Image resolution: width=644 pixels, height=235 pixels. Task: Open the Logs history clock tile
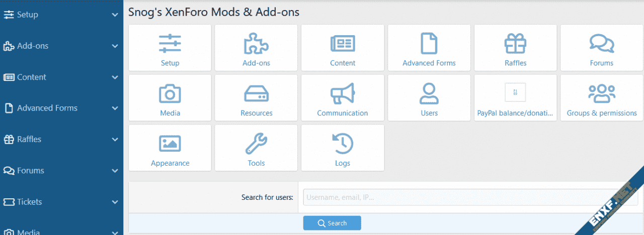pos(342,149)
